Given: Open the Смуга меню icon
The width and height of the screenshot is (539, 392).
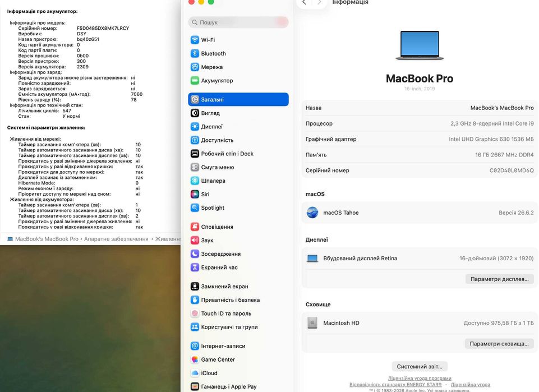Looking at the screenshot, I should [x=195, y=167].
